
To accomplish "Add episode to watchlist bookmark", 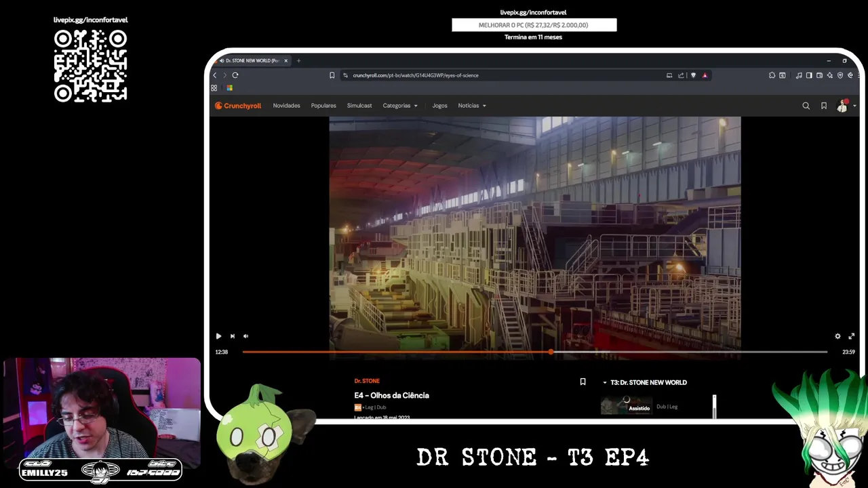I will (x=583, y=382).
